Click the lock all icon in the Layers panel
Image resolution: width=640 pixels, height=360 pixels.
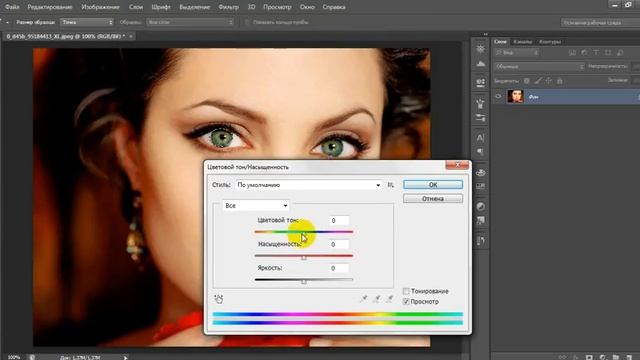pyautogui.click(x=560, y=81)
